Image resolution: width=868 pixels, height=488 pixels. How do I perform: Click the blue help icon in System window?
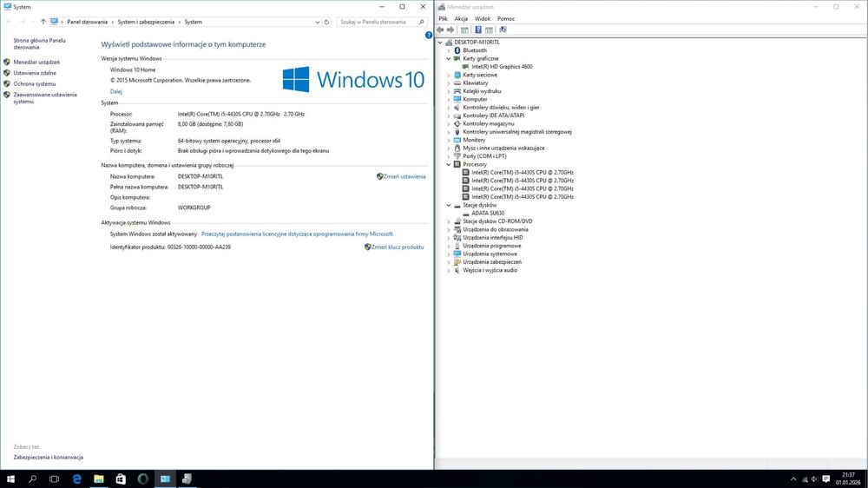click(429, 35)
